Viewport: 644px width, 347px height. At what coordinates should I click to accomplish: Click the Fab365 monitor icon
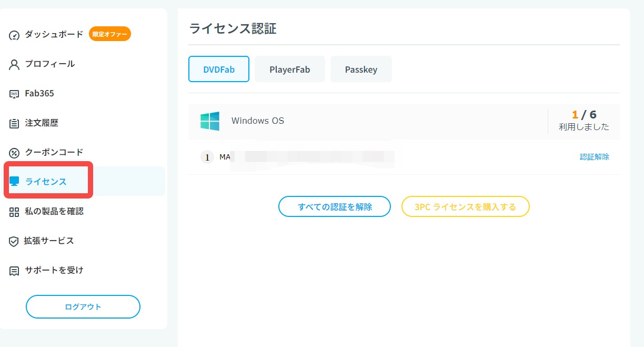click(14, 94)
